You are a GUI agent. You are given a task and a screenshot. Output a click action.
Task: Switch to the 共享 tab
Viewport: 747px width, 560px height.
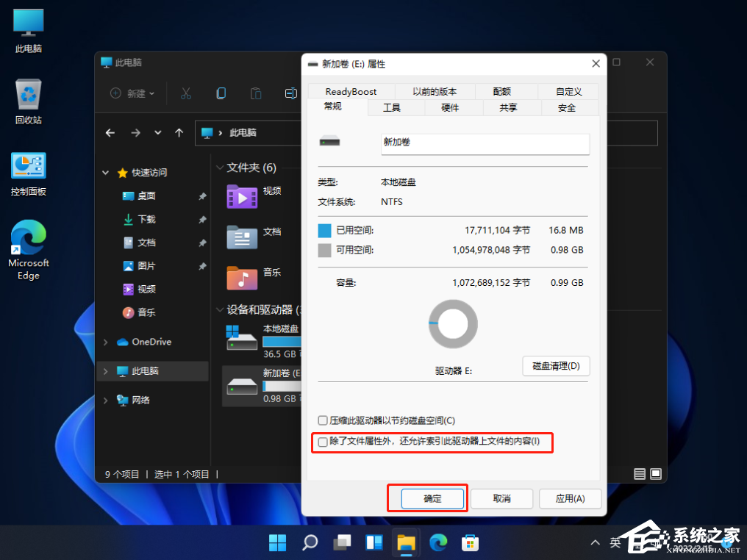[x=508, y=107]
